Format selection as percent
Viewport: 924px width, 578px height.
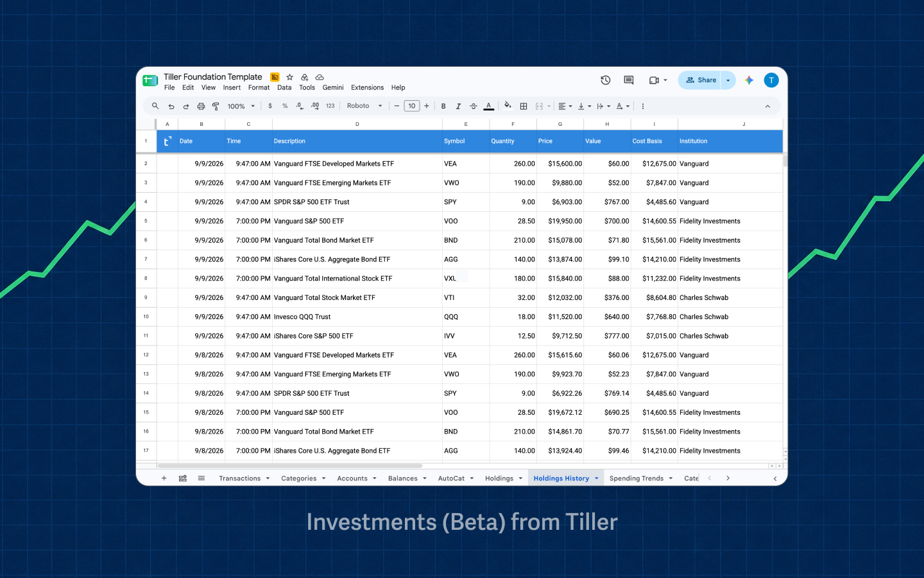click(285, 106)
